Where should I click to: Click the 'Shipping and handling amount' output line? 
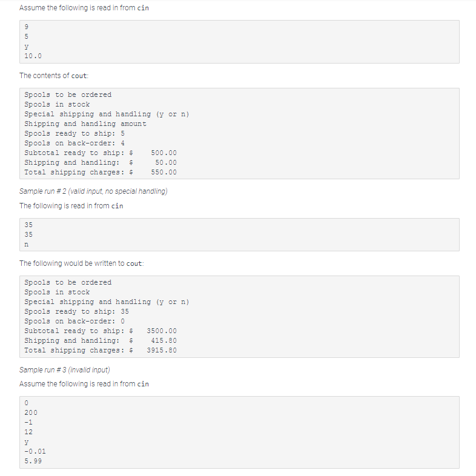tap(85, 124)
